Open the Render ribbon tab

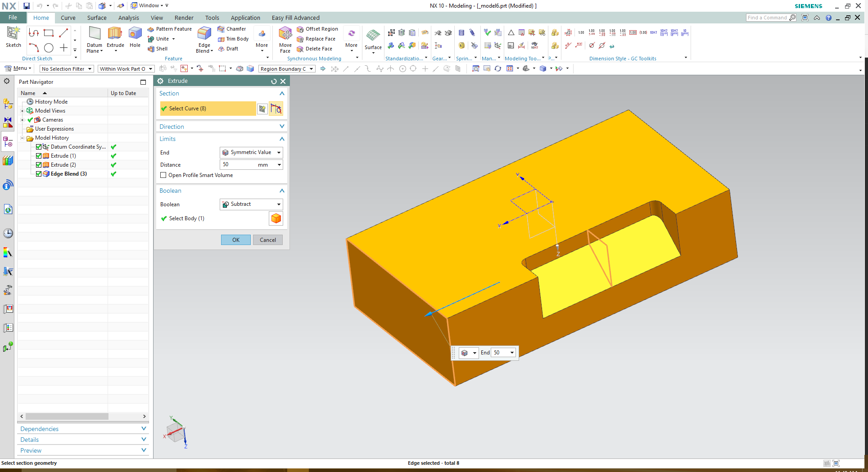[184, 18]
